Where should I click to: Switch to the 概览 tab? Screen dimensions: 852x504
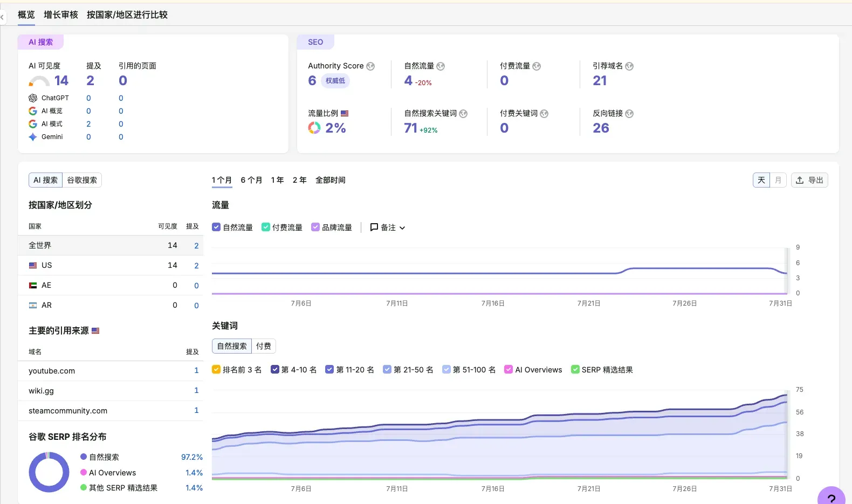[x=26, y=15]
